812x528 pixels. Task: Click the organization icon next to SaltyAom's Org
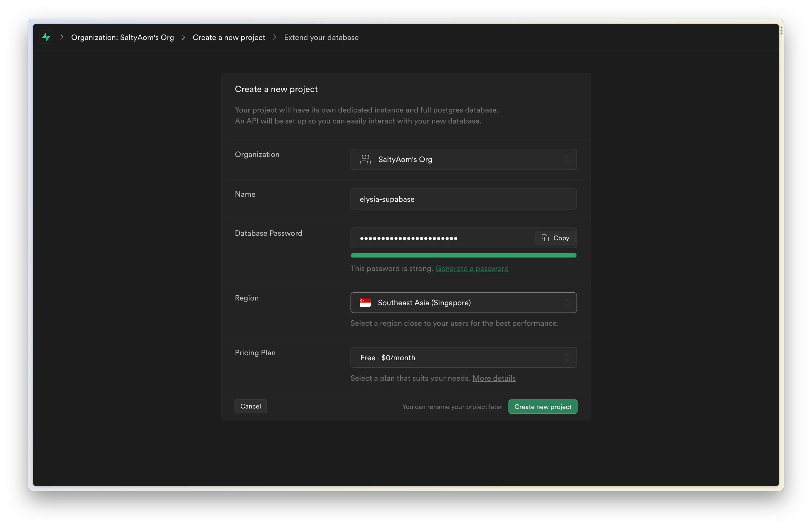click(365, 159)
